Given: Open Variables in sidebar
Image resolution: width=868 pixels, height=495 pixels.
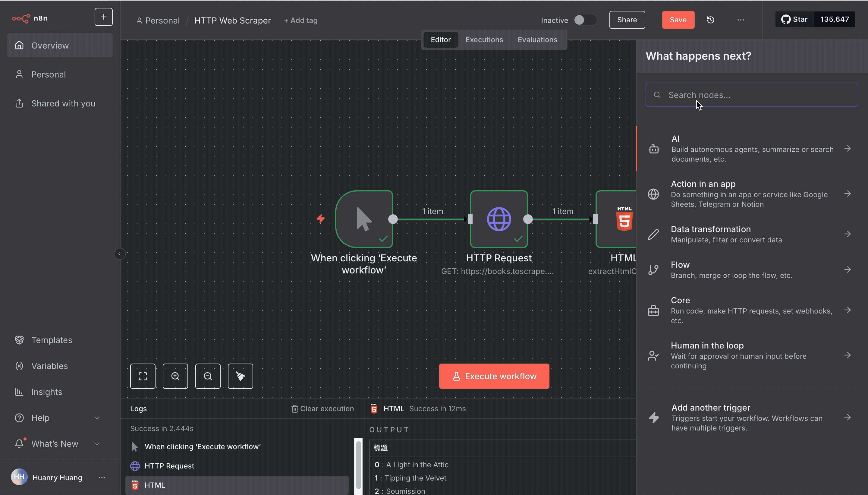Looking at the screenshot, I should coord(60,366).
